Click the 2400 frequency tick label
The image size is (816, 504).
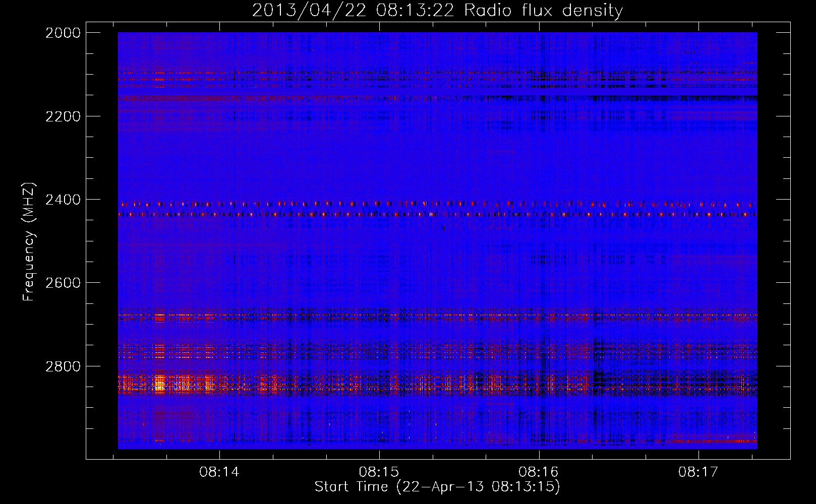(x=63, y=200)
